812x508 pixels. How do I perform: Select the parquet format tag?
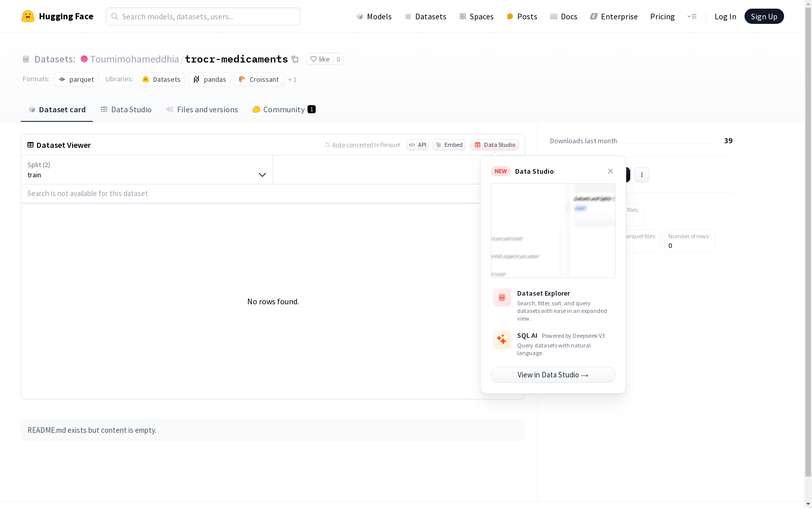point(76,79)
